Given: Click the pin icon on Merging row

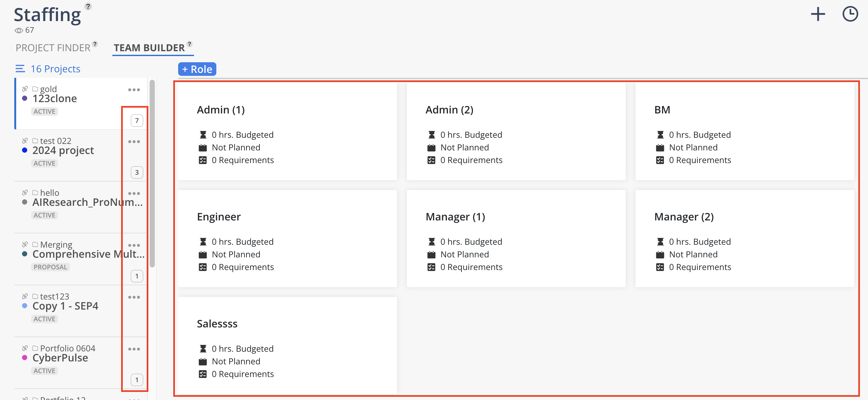Looking at the screenshot, I should click(25, 245).
